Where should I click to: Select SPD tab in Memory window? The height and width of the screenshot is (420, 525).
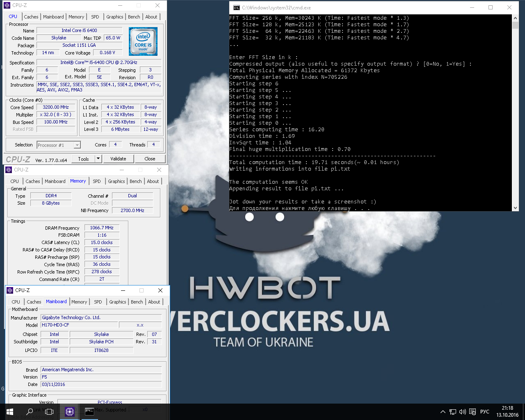[97, 181]
